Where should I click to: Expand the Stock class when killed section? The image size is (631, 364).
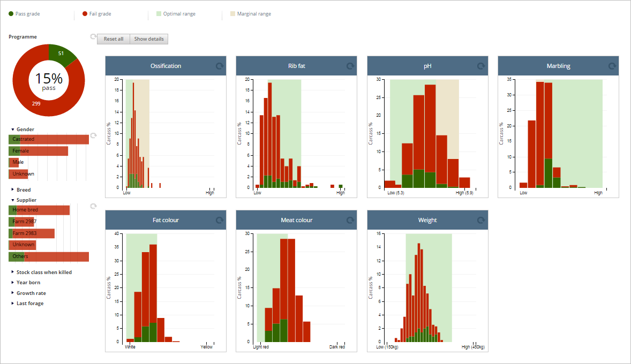(41, 272)
